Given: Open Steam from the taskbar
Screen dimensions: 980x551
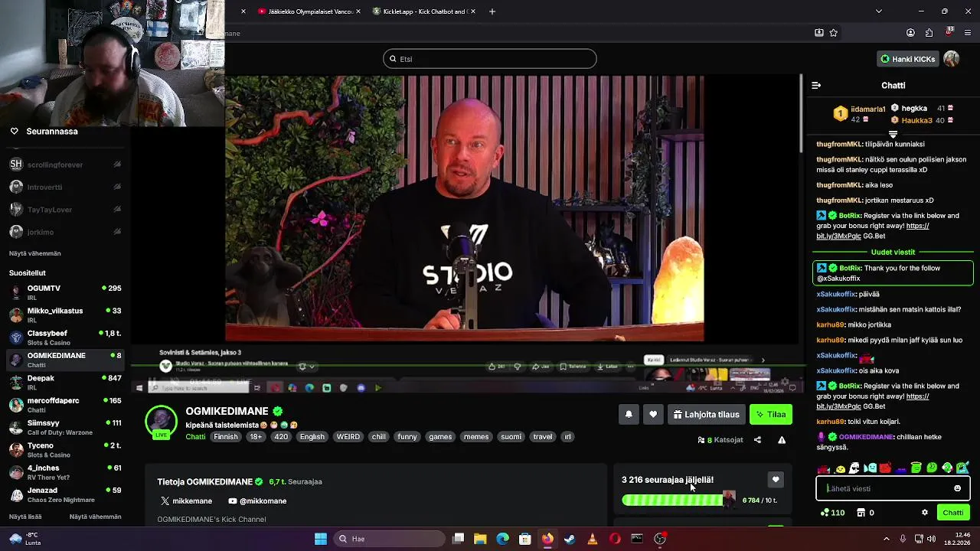Looking at the screenshot, I should 570,539.
